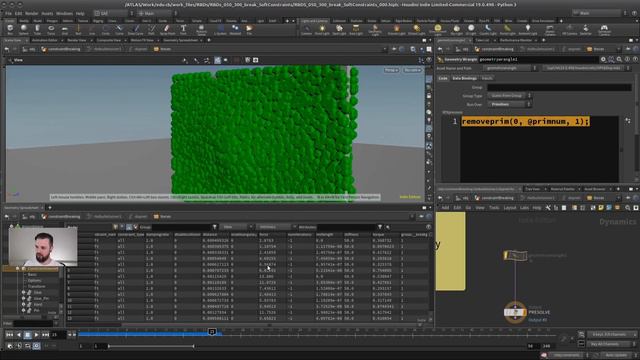Open the expression editor icon beside VEXpression

[x=628, y=121]
